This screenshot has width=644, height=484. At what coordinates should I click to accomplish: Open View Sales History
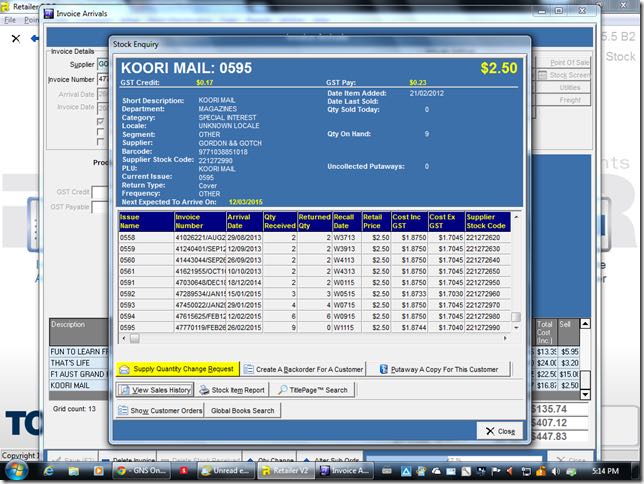pyautogui.click(x=155, y=390)
